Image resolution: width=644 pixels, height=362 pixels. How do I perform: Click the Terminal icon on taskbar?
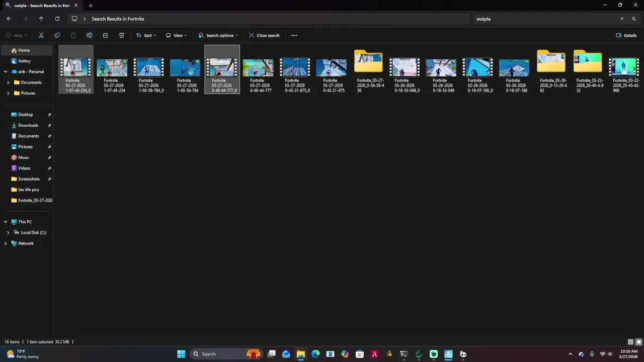[404, 354]
